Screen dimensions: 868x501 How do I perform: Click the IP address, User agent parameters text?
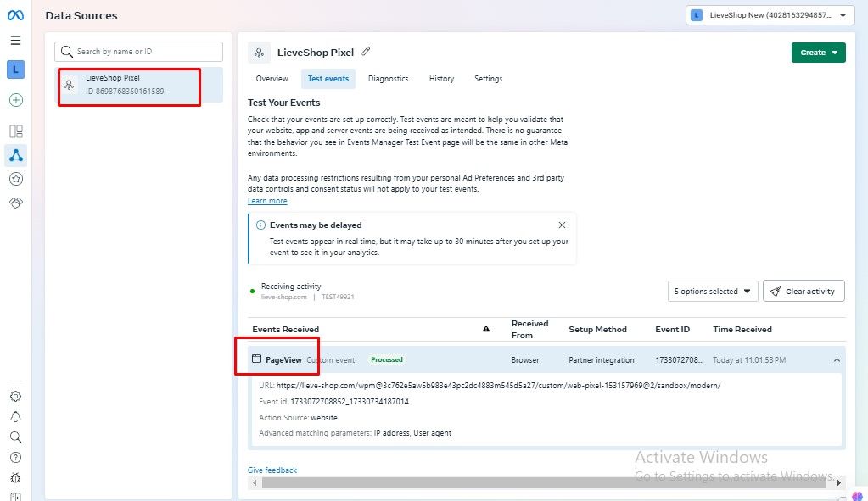412,433
